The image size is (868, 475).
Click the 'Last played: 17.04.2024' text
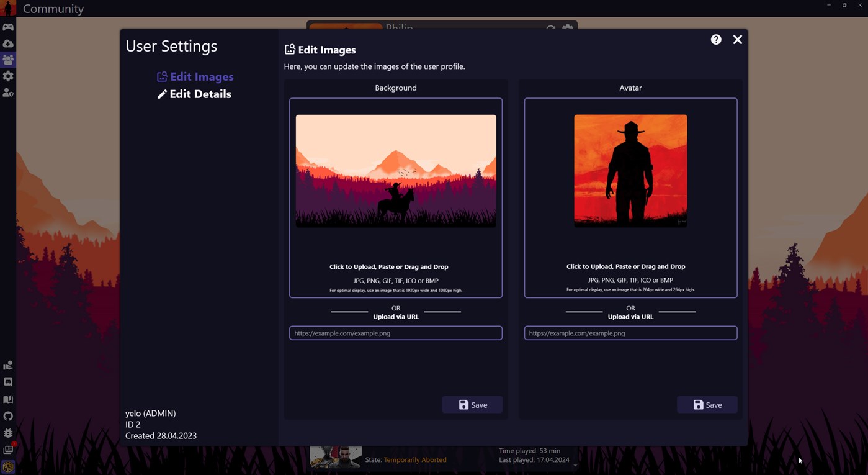coord(534,460)
